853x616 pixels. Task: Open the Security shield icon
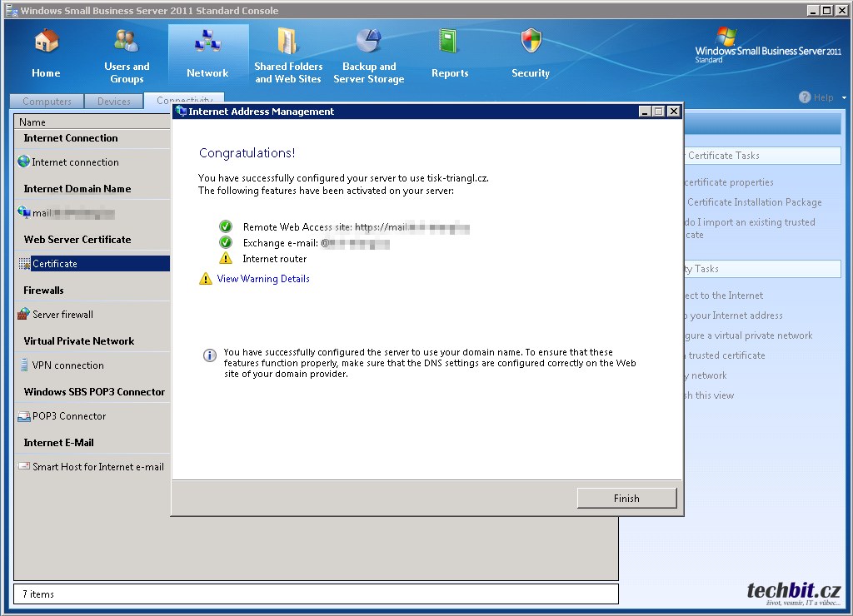pyautogui.click(x=531, y=42)
